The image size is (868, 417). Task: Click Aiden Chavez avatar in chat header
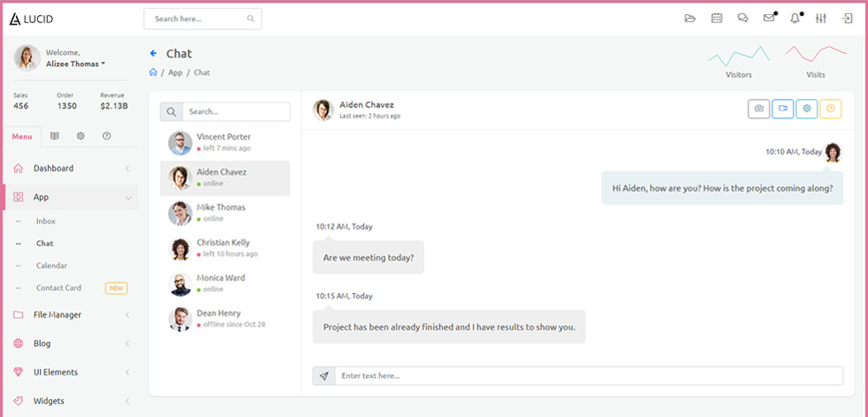pyautogui.click(x=322, y=110)
